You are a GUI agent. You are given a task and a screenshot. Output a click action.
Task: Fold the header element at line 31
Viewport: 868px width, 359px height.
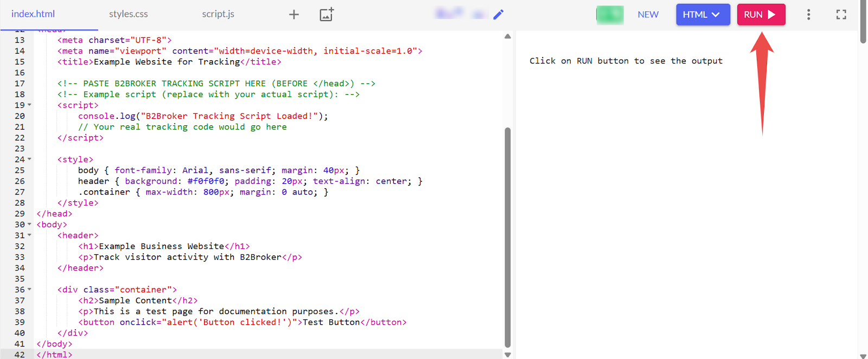pyautogui.click(x=29, y=235)
